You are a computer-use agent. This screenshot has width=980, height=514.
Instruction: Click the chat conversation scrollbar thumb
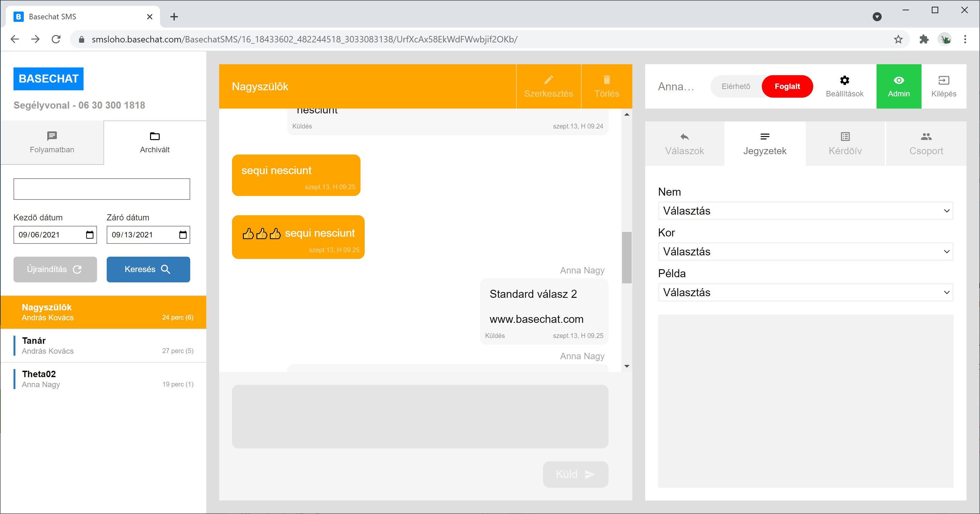click(x=626, y=258)
